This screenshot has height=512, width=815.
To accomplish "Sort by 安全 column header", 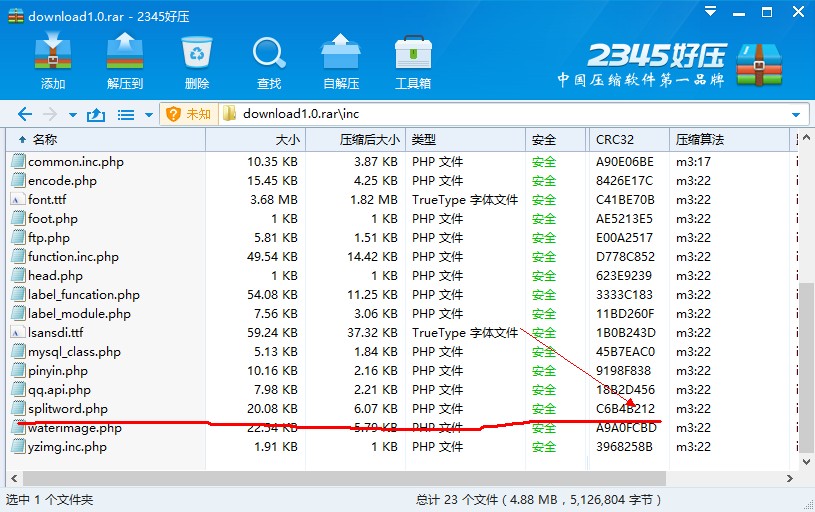I will click(555, 139).
